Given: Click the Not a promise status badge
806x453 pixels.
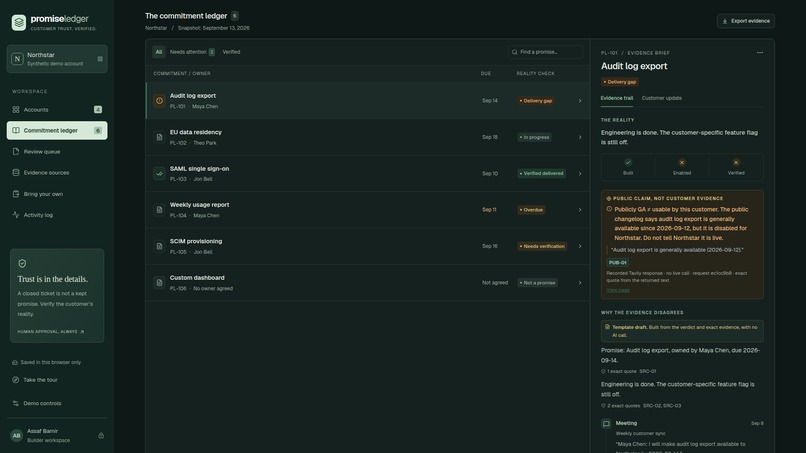Looking at the screenshot, I should click(537, 283).
